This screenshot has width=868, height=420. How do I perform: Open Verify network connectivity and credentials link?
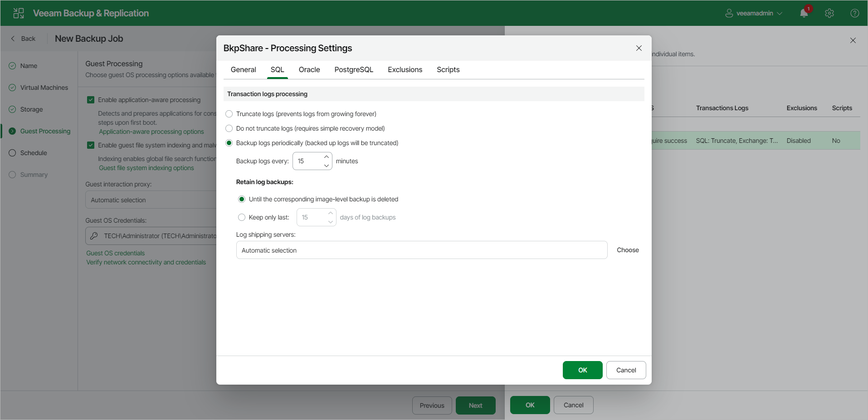click(x=146, y=262)
